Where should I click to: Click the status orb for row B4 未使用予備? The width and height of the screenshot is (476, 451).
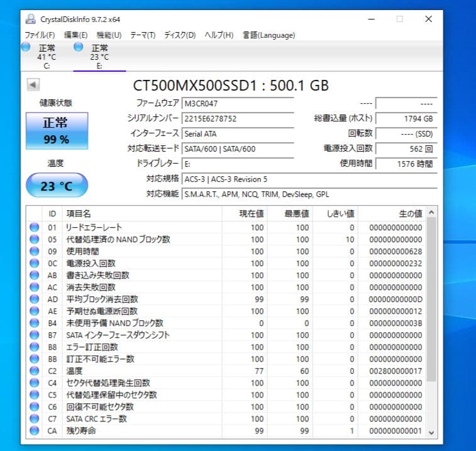35,323
